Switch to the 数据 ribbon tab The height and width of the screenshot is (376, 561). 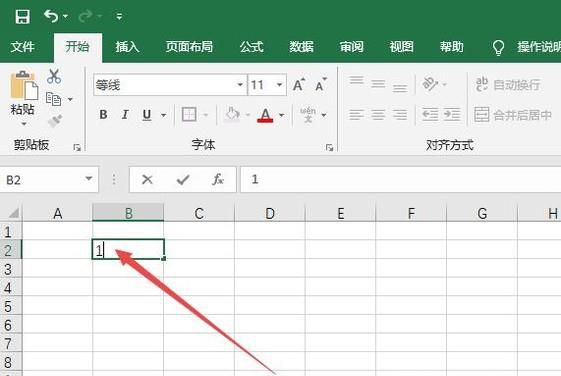click(301, 47)
